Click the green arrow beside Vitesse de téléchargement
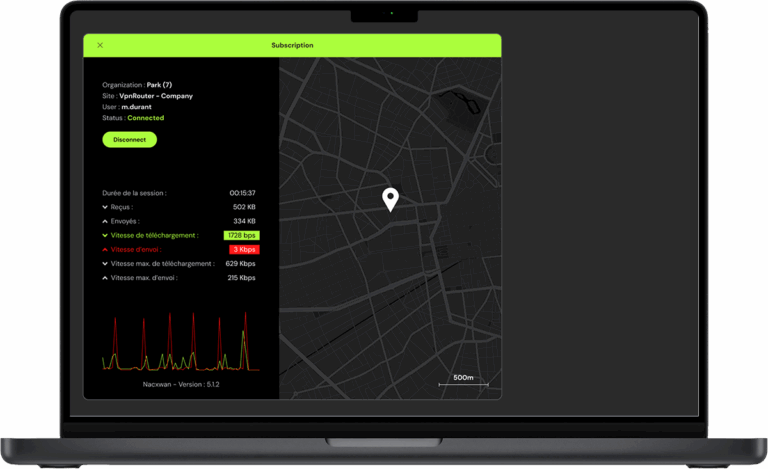This screenshot has width=768, height=469. point(105,235)
